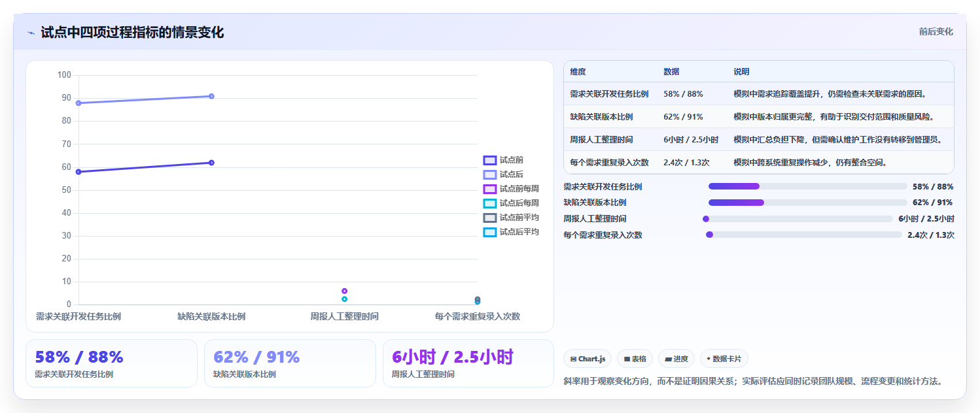Click the 需求关联开发任务比例 progress bar
Screen dimensions: 980x413
[x=808, y=186]
